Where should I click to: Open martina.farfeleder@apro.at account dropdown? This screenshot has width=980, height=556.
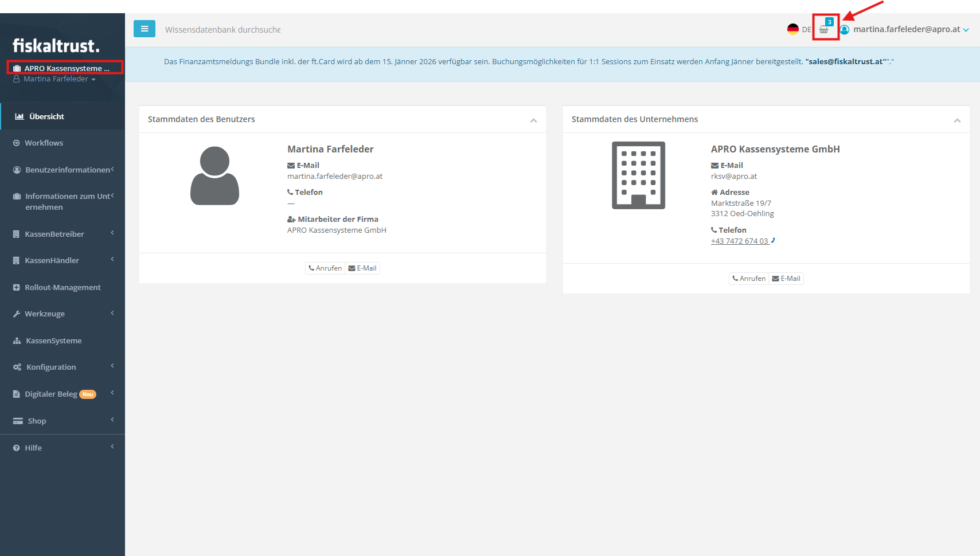909,29
